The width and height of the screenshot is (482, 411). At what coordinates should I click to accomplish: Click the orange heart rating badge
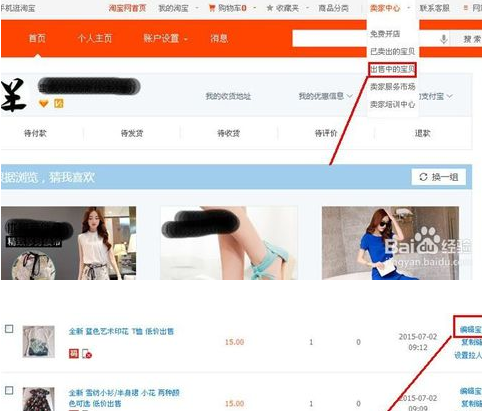coord(44,104)
